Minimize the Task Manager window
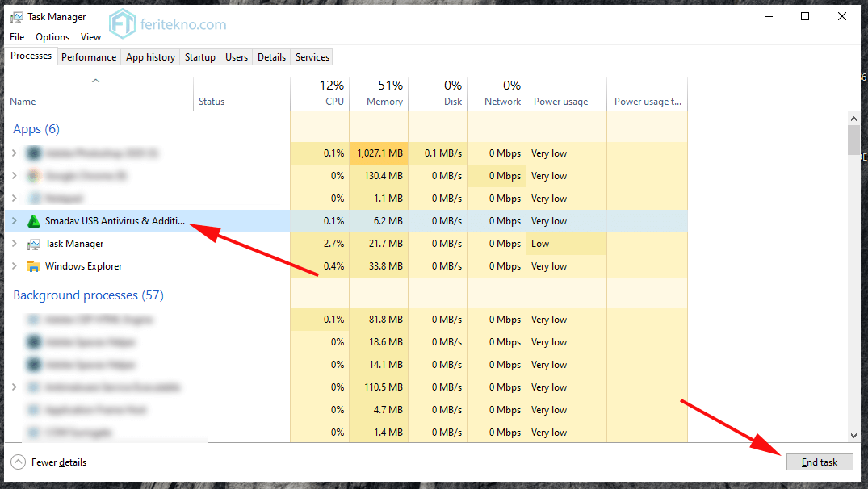868x489 pixels. click(x=769, y=17)
